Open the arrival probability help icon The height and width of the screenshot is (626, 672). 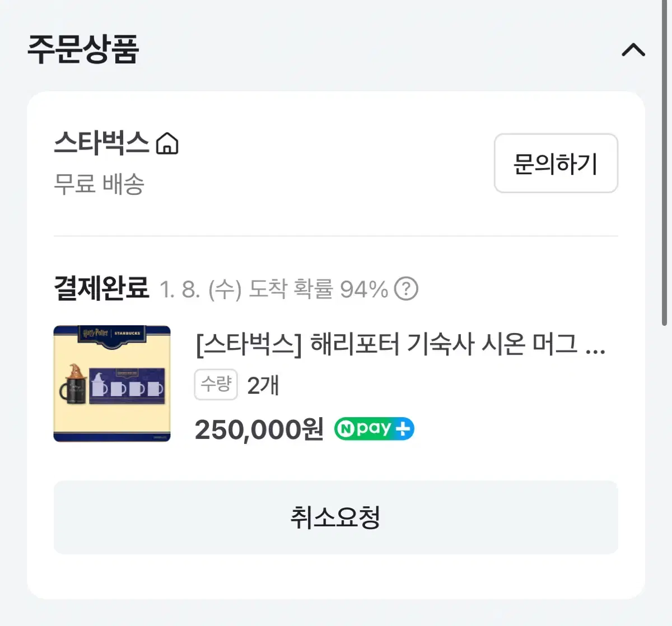point(406,289)
